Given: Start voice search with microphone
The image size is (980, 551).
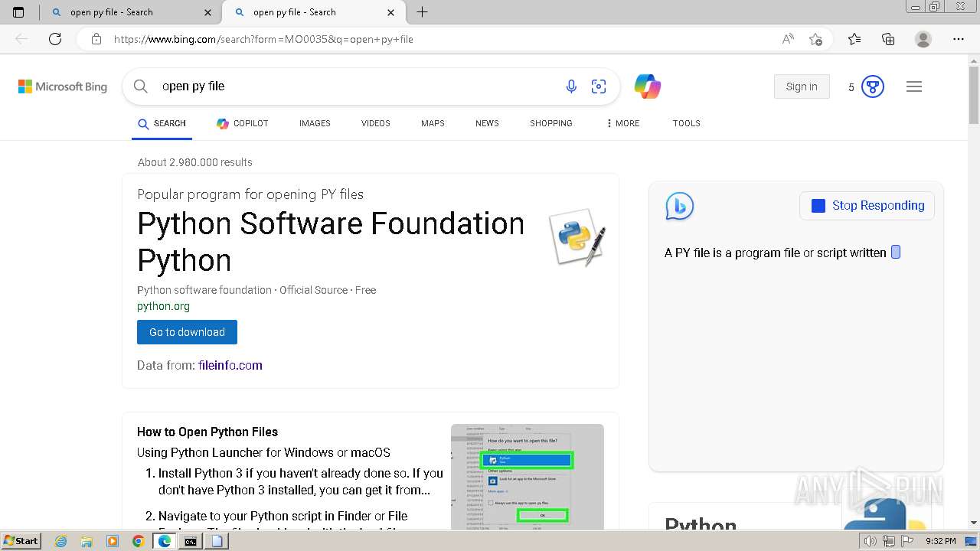Looking at the screenshot, I should (571, 86).
